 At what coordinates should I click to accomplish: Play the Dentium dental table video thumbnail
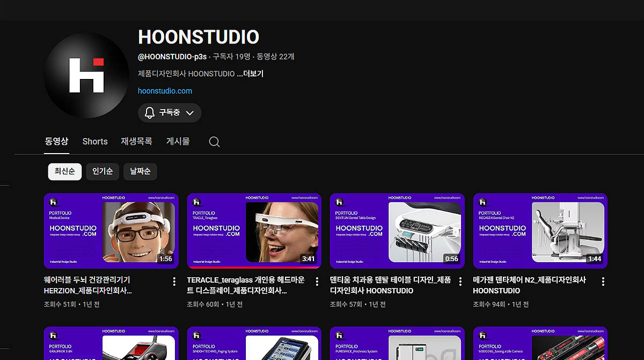click(x=397, y=231)
